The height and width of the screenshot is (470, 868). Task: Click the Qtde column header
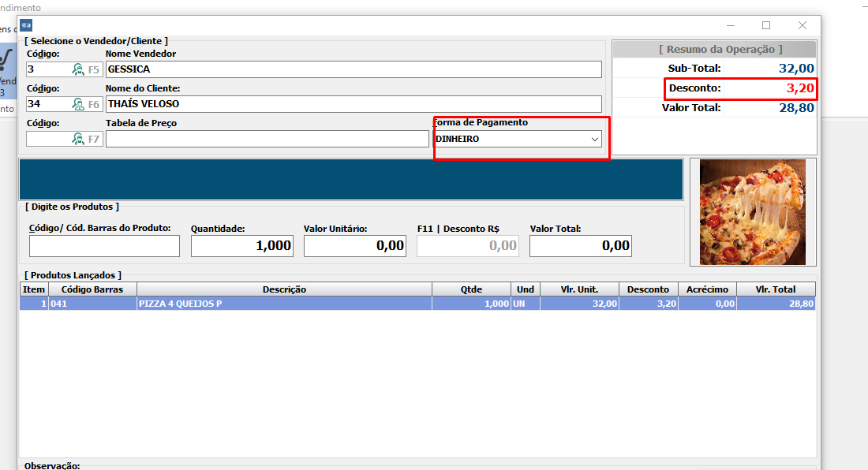tap(471, 289)
